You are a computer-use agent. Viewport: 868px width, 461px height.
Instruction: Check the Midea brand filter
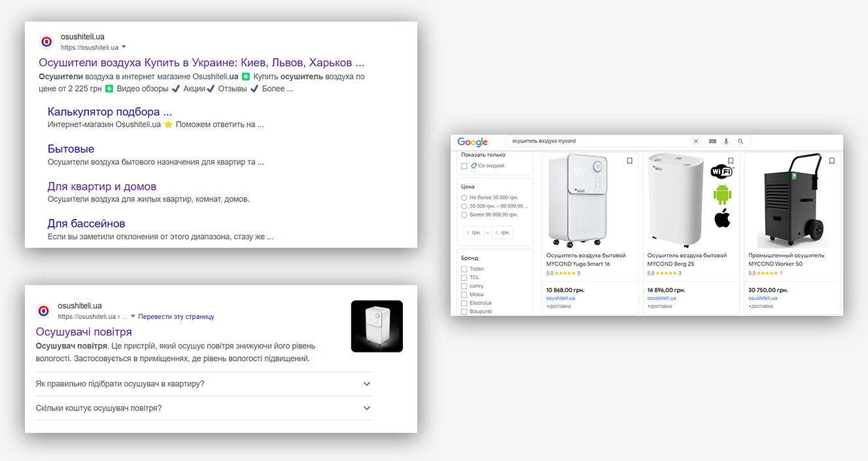[464, 295]
